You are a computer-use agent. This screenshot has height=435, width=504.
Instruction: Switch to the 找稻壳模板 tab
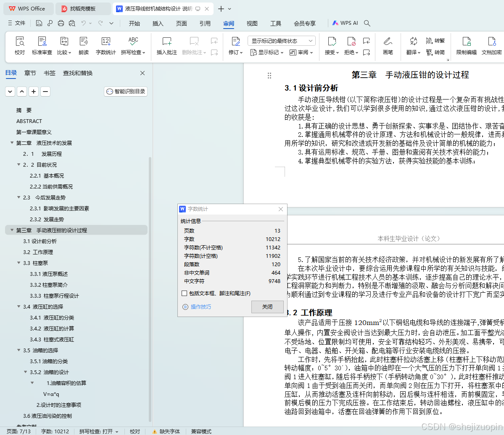[83, 9]
